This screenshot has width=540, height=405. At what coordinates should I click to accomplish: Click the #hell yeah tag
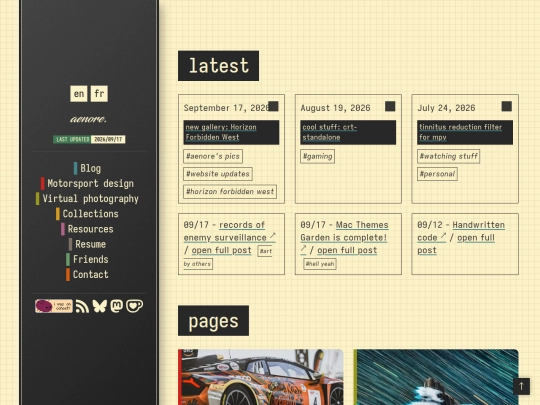[320, 264]
